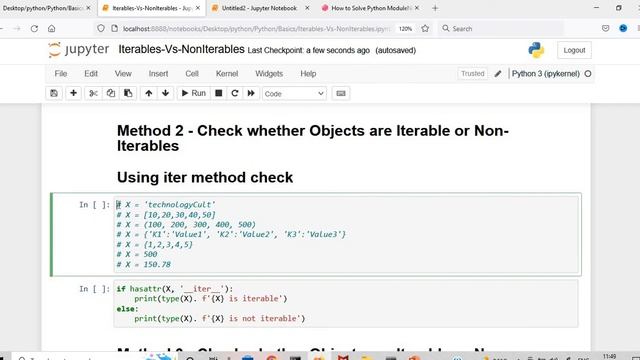The height and width of the screenshot is (360, 640).
Task: Click the In [ ]: prompt of the hasattr cell
Action: pyautogui.click(x=94, y=289)
